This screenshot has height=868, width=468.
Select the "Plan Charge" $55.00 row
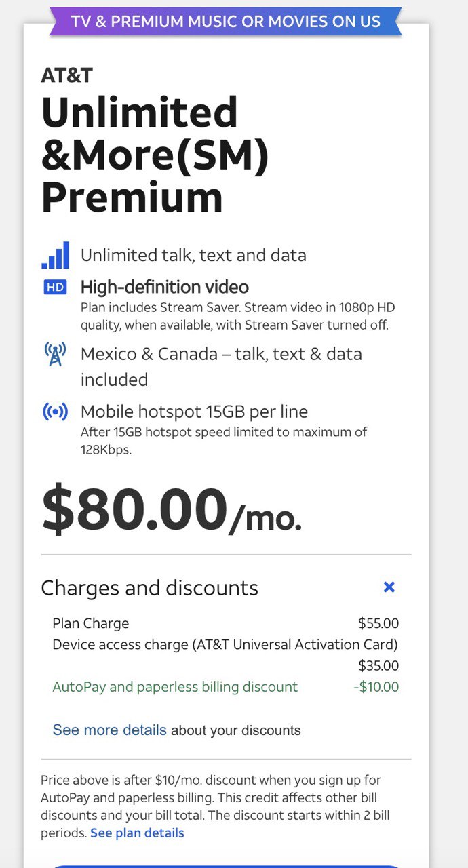[225, 623]
